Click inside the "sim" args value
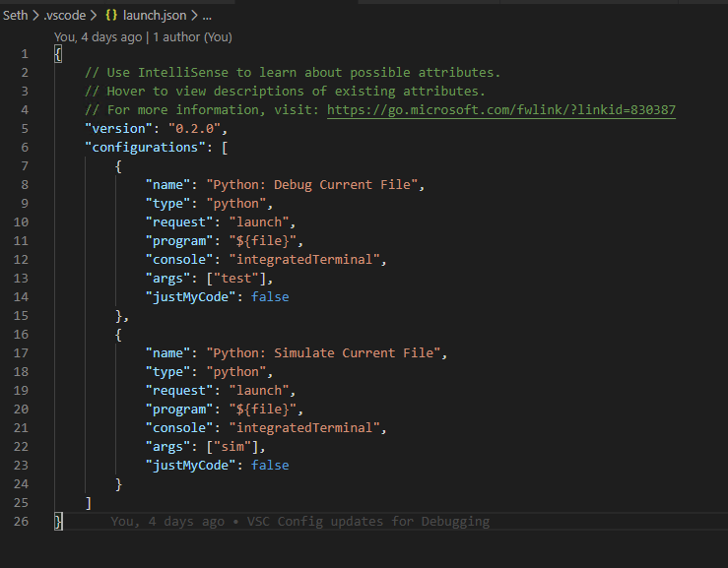Screen dimensions: 728x568 coord(232,447)
